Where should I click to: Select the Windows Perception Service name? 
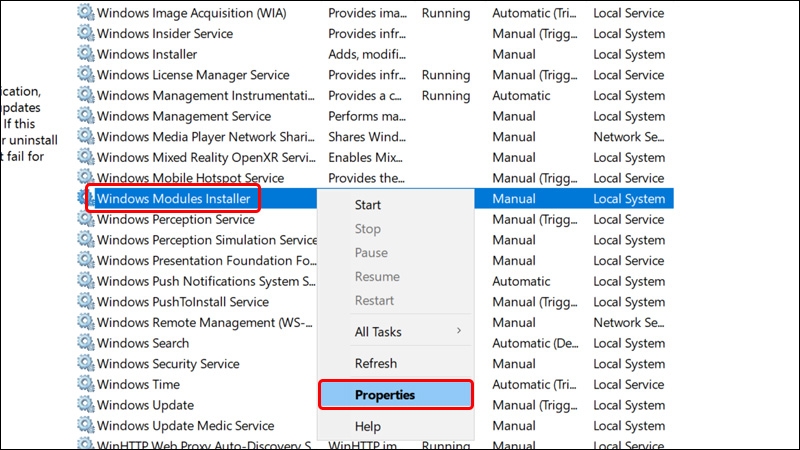[176, 219]
